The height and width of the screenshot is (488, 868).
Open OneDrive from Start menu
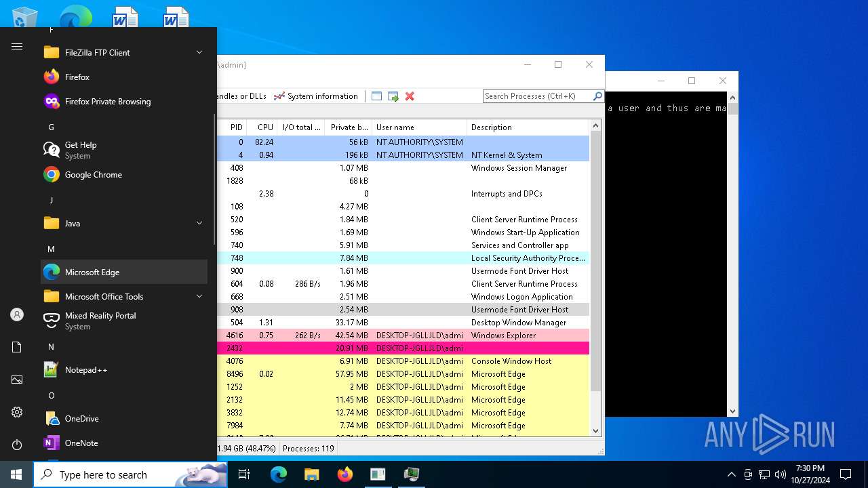[x=124, y=419]
